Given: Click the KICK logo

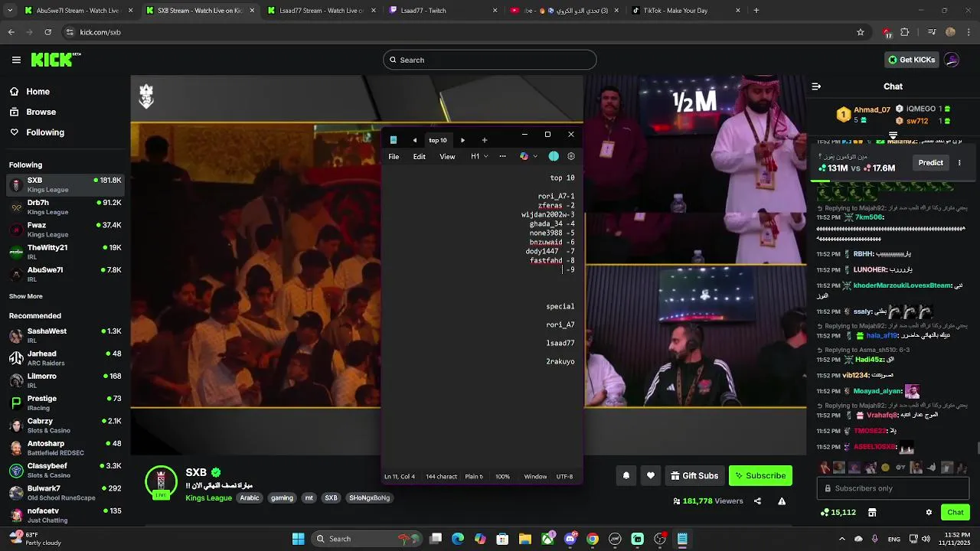Looking at the screenshot, I should (x=56, y=60).
